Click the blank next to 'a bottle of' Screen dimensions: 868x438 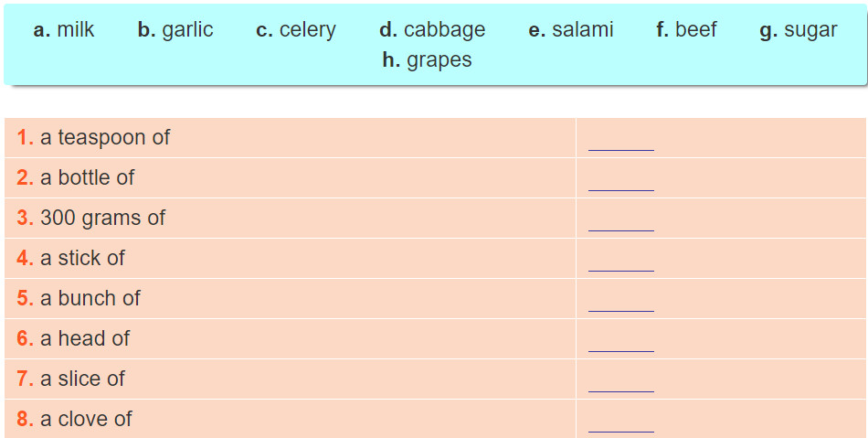click(x=621, y=180)
